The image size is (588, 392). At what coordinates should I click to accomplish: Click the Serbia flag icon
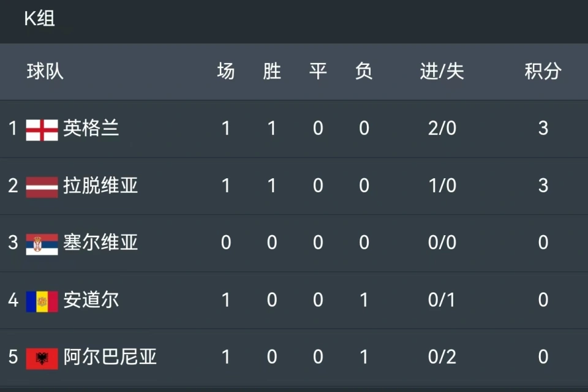(42, 244)
